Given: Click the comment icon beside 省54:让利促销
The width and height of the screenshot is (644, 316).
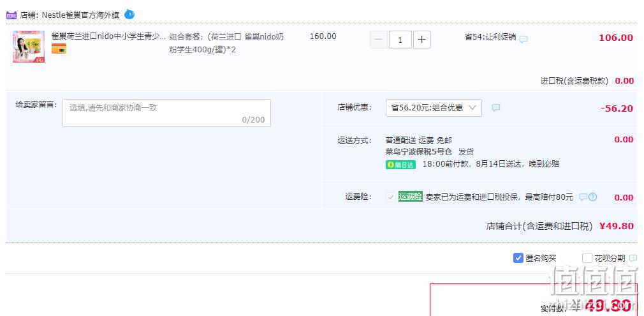Looking at the screenshot, I should (x=523, y=39).
